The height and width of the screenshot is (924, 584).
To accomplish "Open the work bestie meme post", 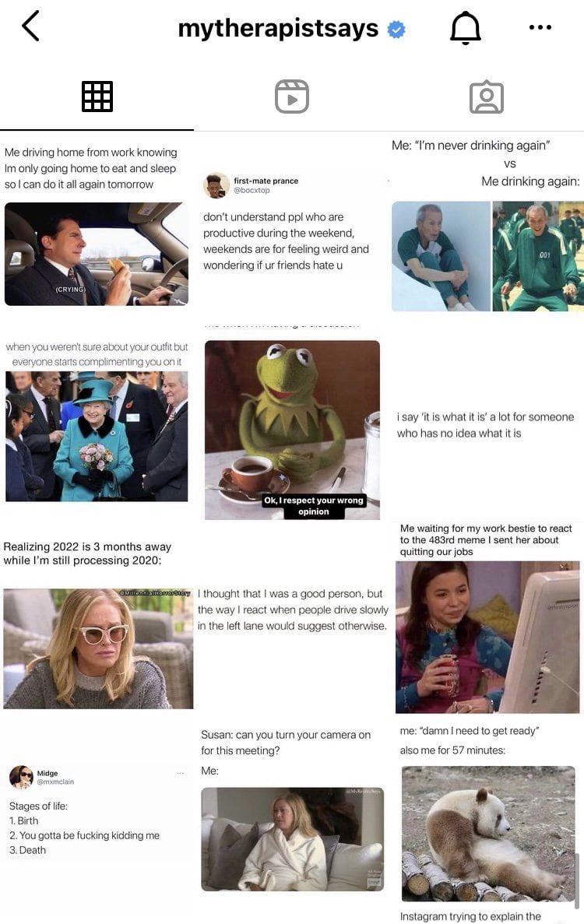I will (487, 617).
